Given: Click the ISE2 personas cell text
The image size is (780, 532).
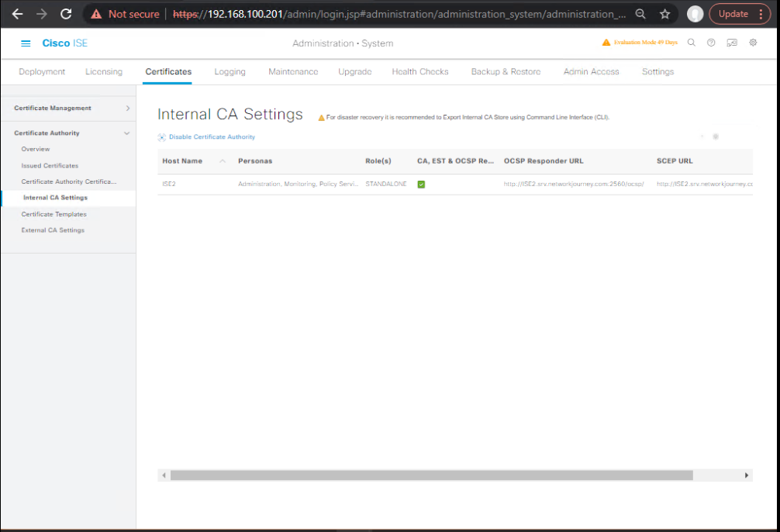Looking at the screenshot, I should (298, 184).
